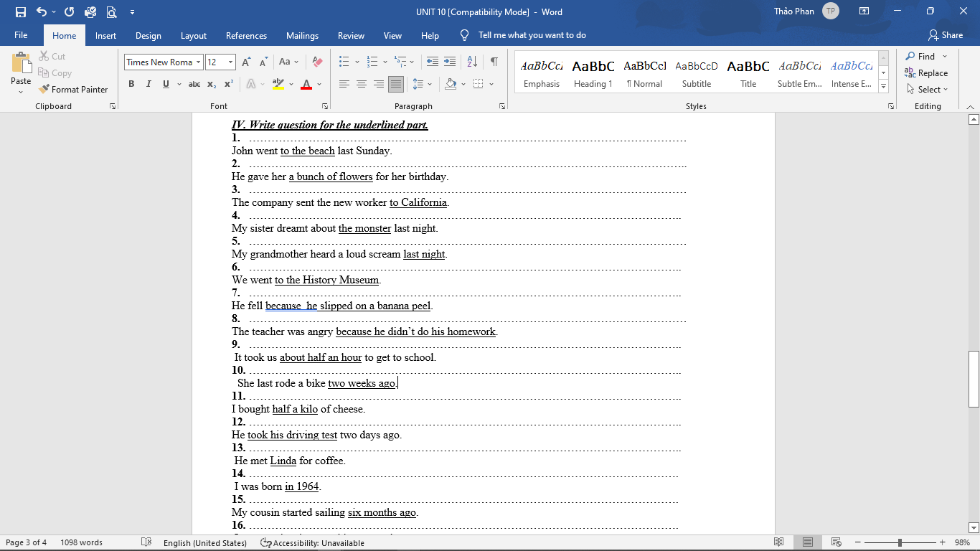Open the Select dropdown in Editing

click(927, 90)
